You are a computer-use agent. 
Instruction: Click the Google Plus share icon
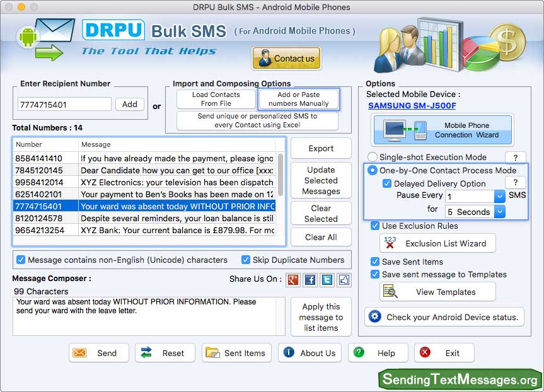pyautogui.click(x=293, y=280)
